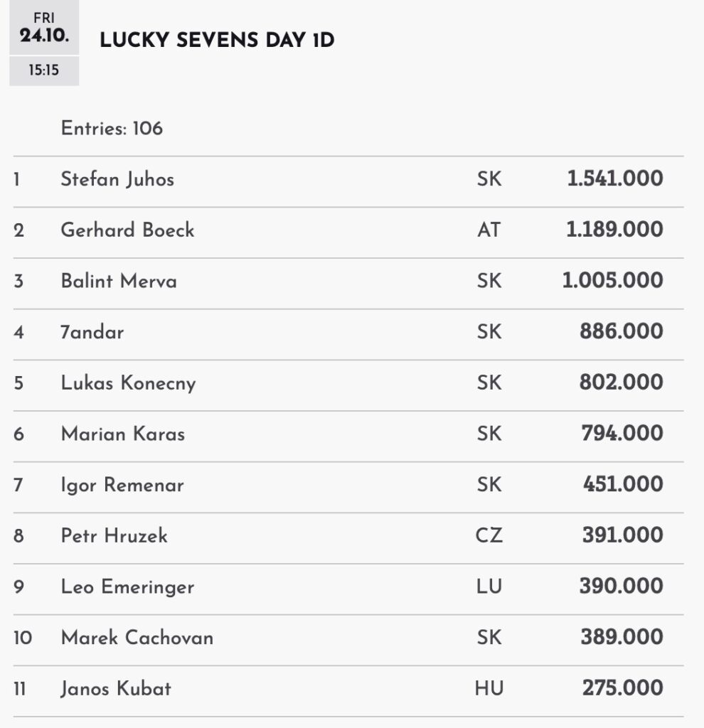Viewport: 704px width, 728px height.
Task: Click the CZ country code for Petr Hruzek
Action: tap(489, 535)
